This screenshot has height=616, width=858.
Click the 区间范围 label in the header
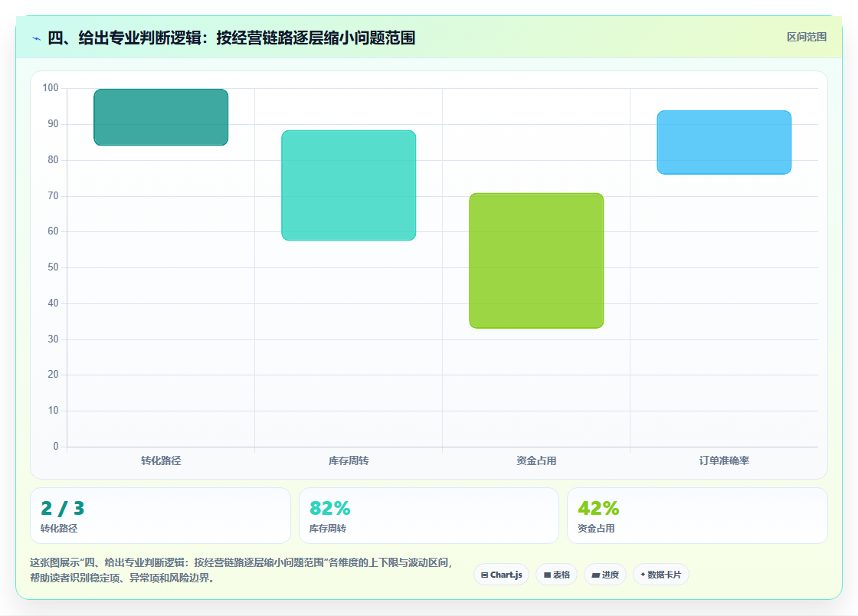pyautogui.click(x=806, y=38)
